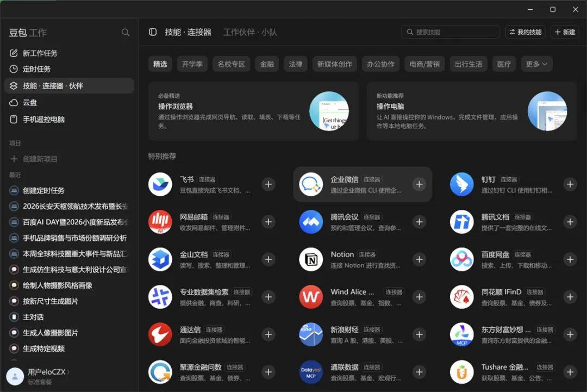Open recent chat 按新尺寸生成图片
Viewport: 587px width, 392px height.
[69, 301]
